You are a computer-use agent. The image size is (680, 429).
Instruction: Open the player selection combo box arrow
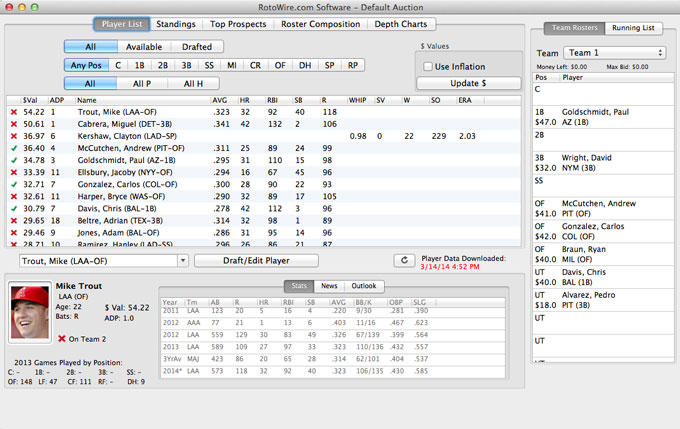pyautogui.click(x=183, y=260)
